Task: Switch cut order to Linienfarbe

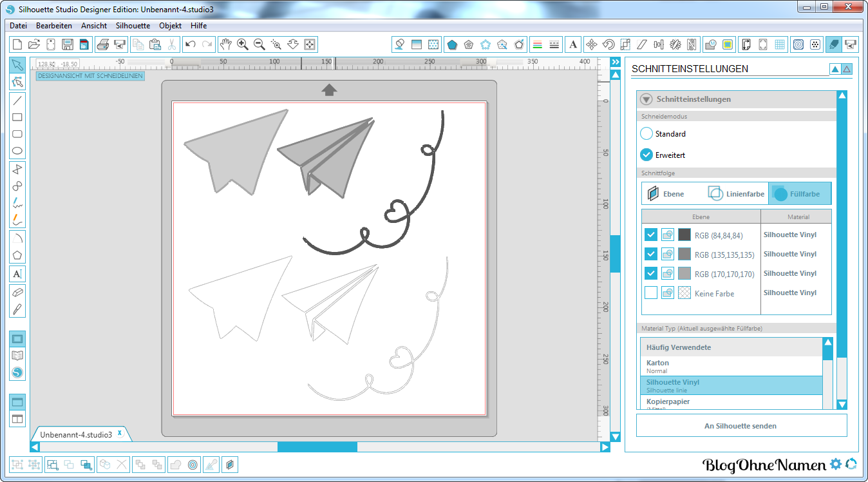Action: tap(736, 193)
